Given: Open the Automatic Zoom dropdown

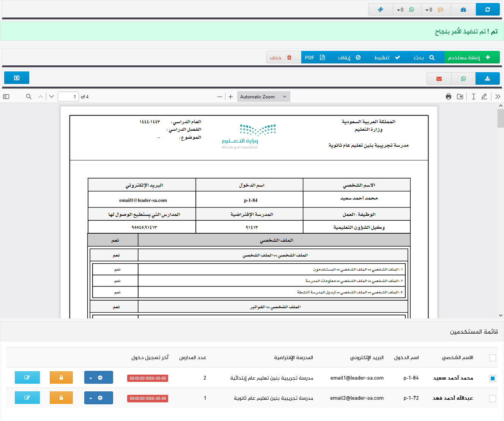Looking at the screenshot, I should point(263,97).
